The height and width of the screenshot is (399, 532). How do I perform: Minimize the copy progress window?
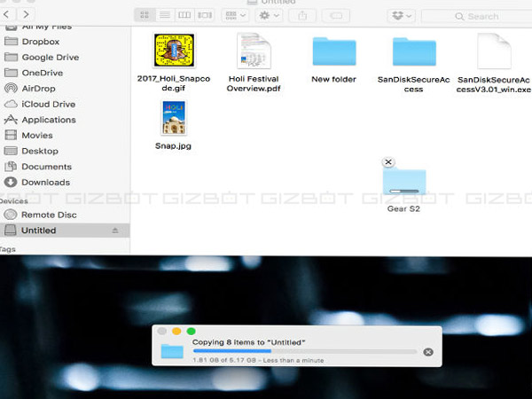click(176, 331)
